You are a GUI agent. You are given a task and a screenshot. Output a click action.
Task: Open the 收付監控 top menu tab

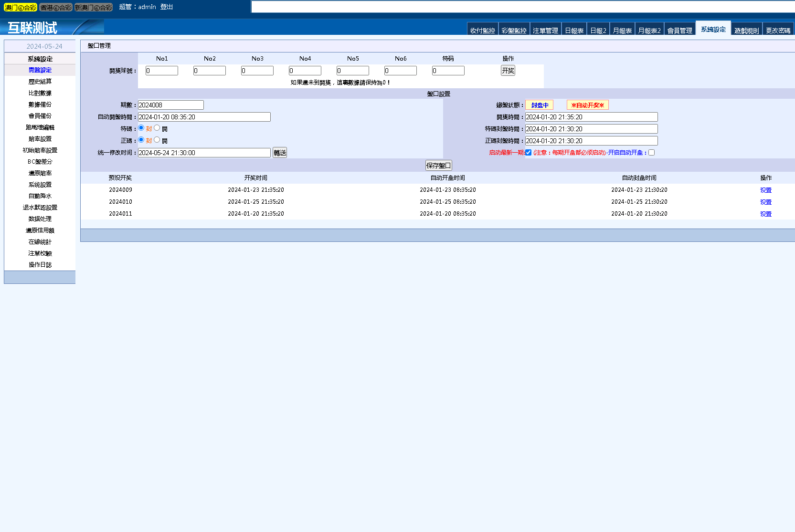tap(483, 30)
